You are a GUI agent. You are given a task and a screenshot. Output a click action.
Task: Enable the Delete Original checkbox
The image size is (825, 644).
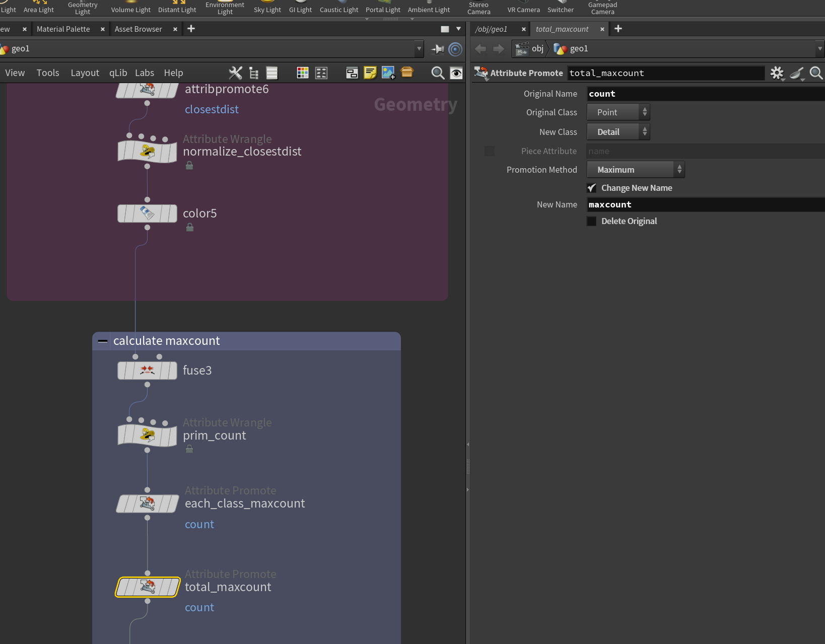click(592, 221)
